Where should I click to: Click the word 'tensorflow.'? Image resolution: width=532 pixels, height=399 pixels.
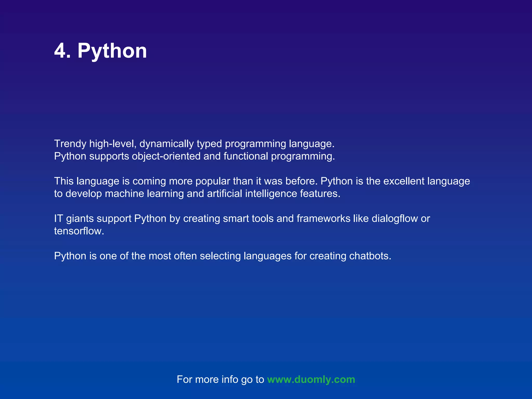coord(79,231)
